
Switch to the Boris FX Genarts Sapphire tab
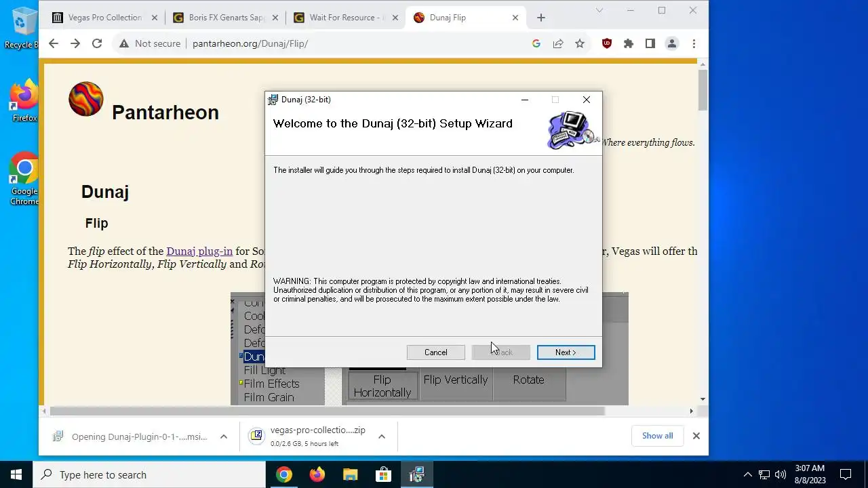(226, 18)
